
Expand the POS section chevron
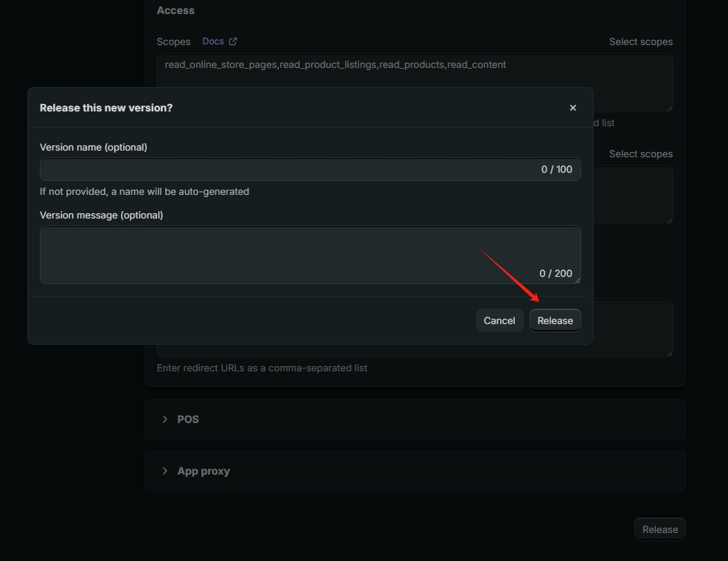164,419
